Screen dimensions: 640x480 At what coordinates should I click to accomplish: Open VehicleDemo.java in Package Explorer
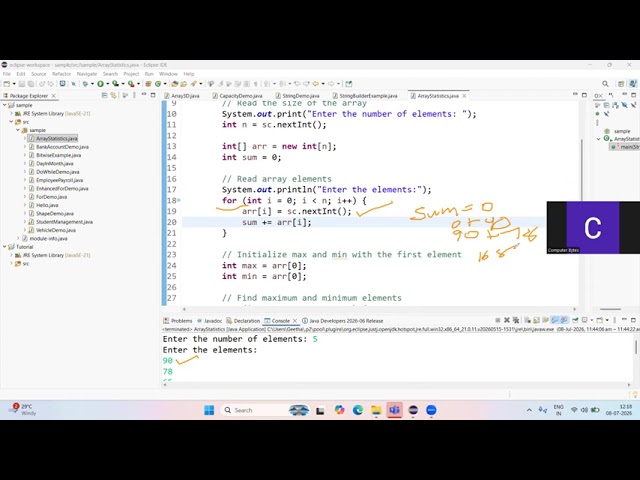click(x=56, y=230)
